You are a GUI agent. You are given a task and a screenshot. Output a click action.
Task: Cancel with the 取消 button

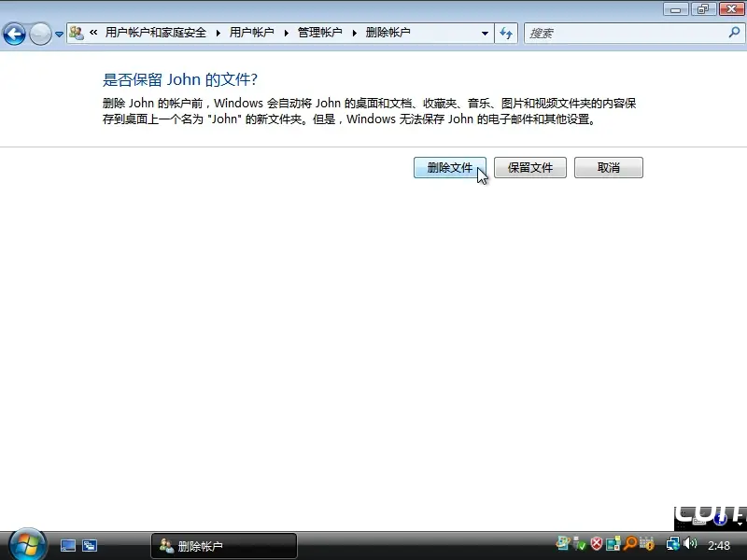coord(609,168)
